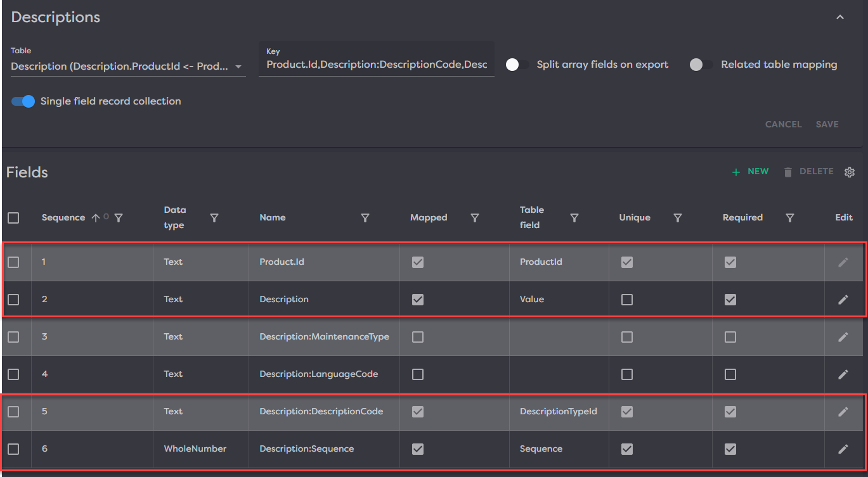The width and height of the screenshot is (868, 477).
Task: Open filter for the Name column
Action: coord(365,218)
